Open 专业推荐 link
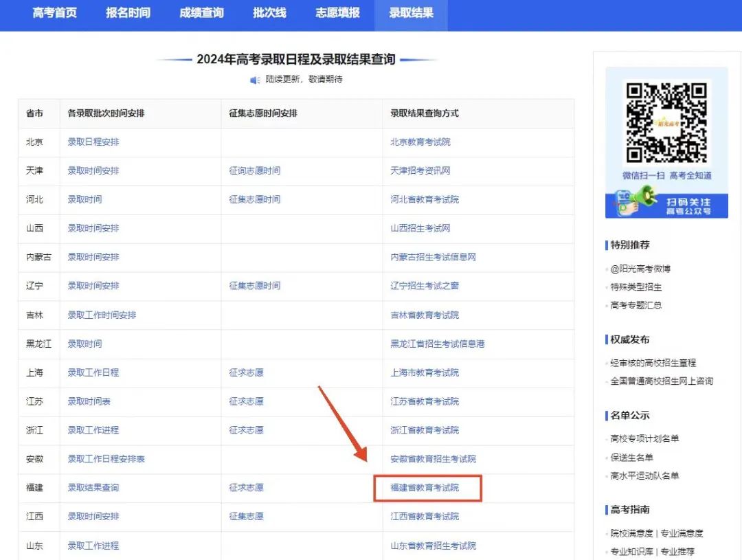 pyautogui.click(x=677, y=552)
